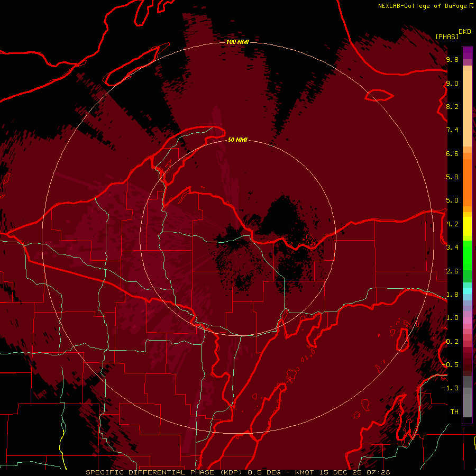Click the NEXLAB-College of DuPage credit text
The height and width of the screenshot is (476, 476).
(423, 6)
